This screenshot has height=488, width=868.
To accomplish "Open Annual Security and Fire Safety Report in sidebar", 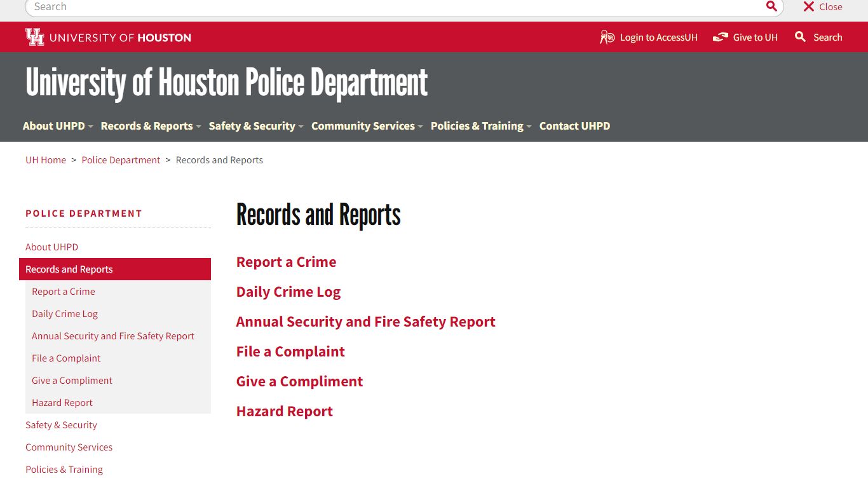I will [113, 336].
